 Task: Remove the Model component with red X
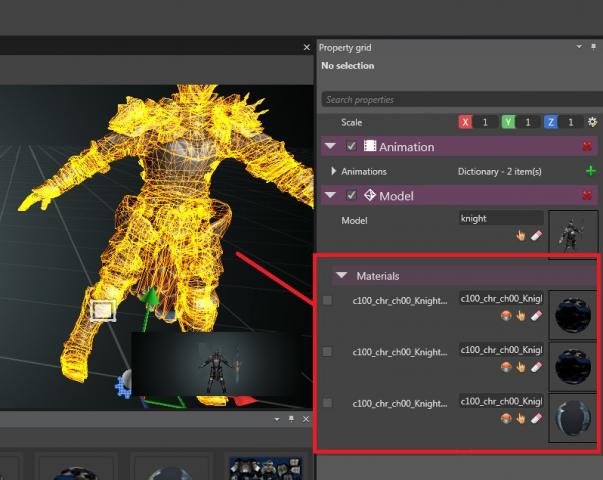click(x=588, y=196)
